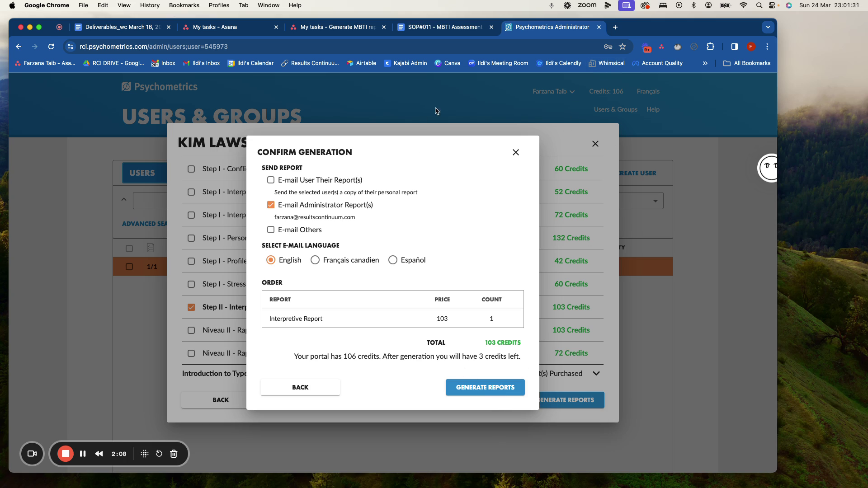Open the Bookmarks menu in menu bar
The width and height of the screenshot is (868, 488).
[184, 5]
